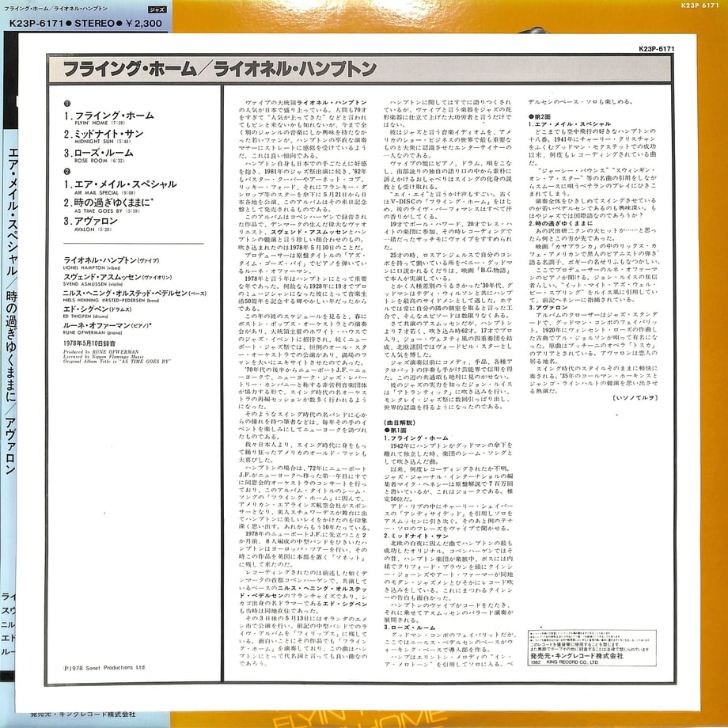Click liner-notes section heading 1.エア・メイル・スペシャル
The width and height of the screenshot is (728, 728).
pyautogui.click(x=570, y=124)
